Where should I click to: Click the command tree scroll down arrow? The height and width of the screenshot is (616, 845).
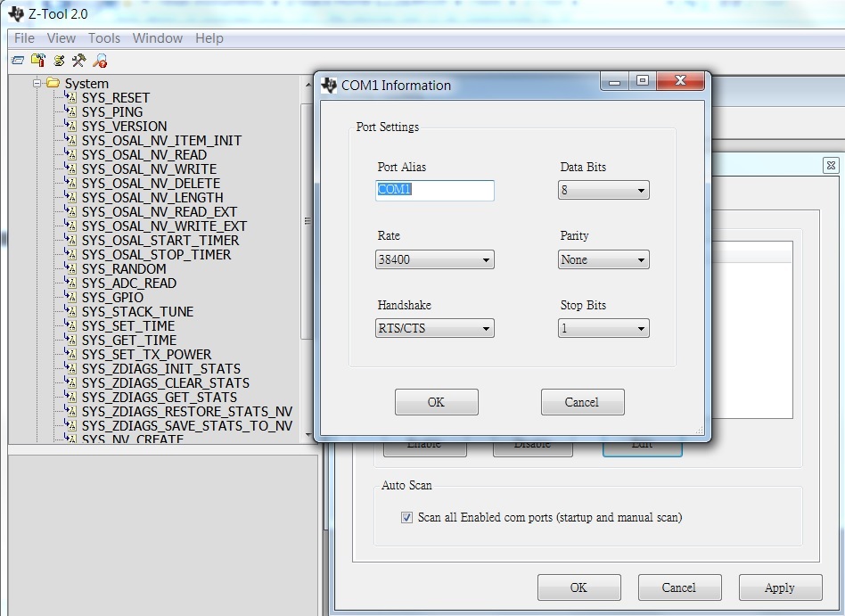point(308,434)
